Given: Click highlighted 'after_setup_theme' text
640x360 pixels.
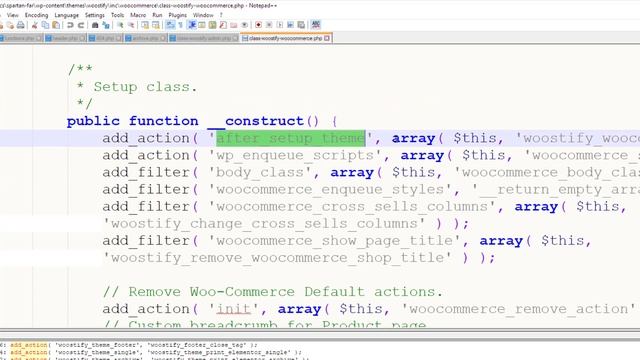Looking at the screenshot, I should pyautogui.click(x=291, y=138).
